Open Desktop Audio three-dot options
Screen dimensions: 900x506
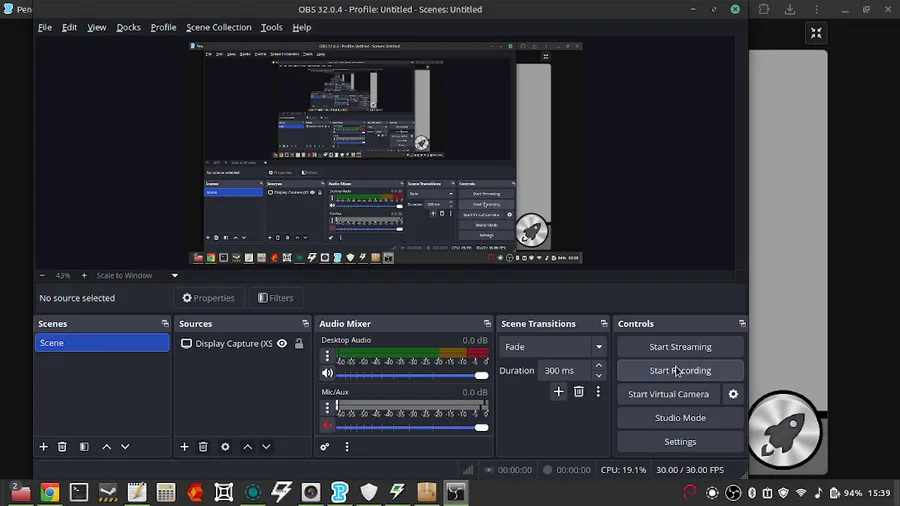click(327, 356)
